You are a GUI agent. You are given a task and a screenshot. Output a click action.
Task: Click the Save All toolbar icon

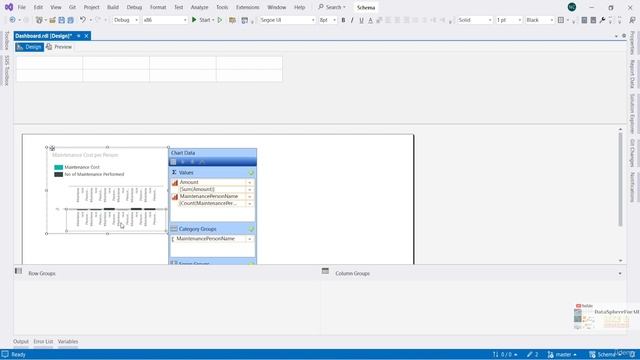[70, 20]
